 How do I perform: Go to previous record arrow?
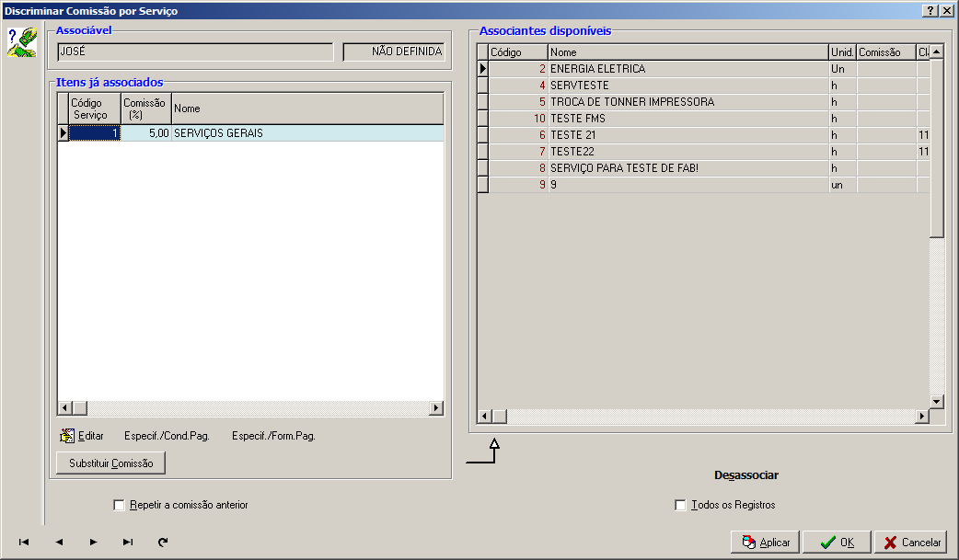(x=59, y=543)
